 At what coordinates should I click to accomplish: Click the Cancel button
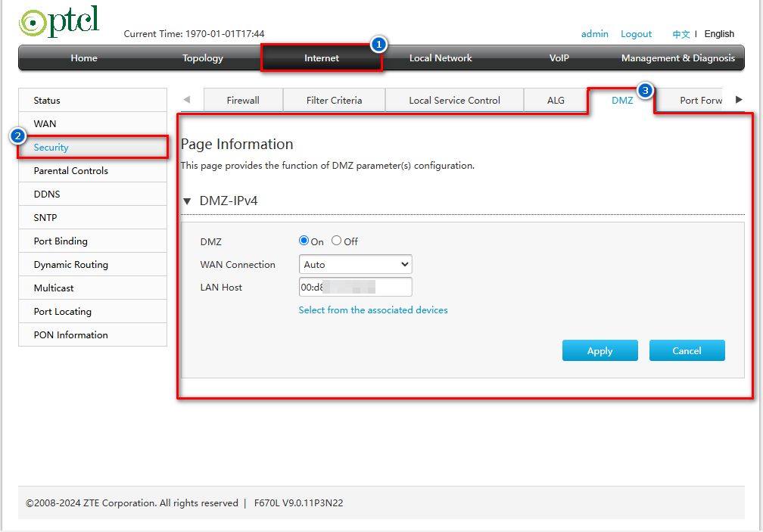pyautogui.click(x=687, y=350)
